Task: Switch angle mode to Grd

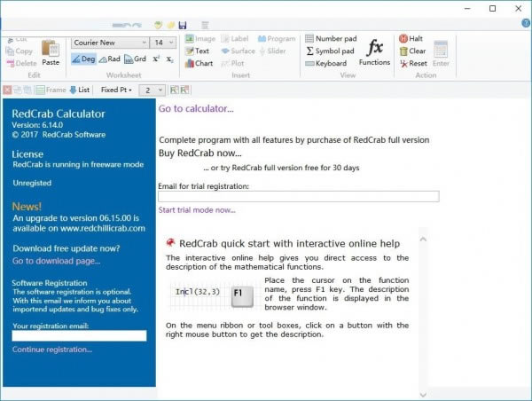Action: (x=134, y=59)
